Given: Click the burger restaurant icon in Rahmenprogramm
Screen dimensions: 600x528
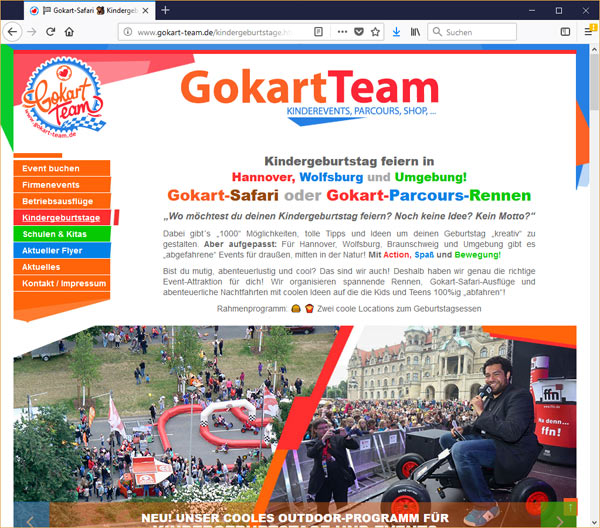Looking at the screenshot, I should tap(296, 308).
